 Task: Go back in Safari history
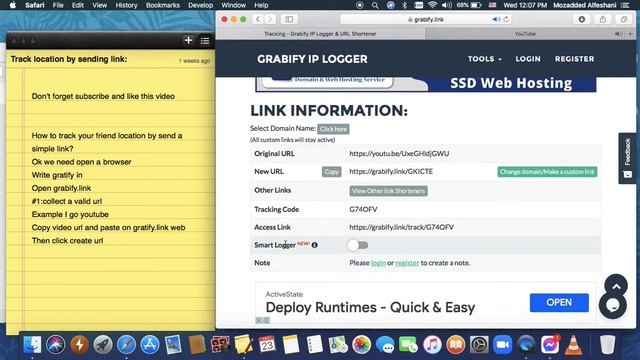coord(258,19)
